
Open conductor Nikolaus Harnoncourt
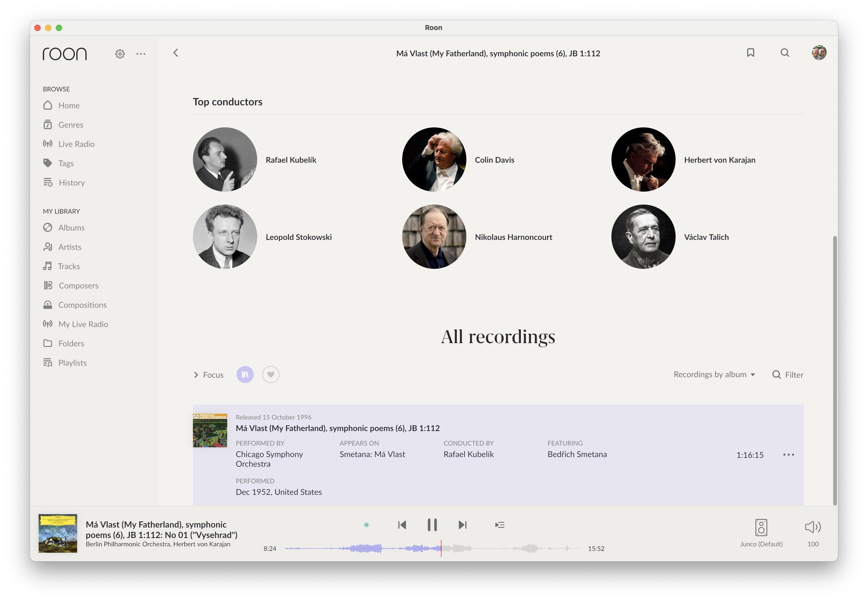click(x=513, y=237)
